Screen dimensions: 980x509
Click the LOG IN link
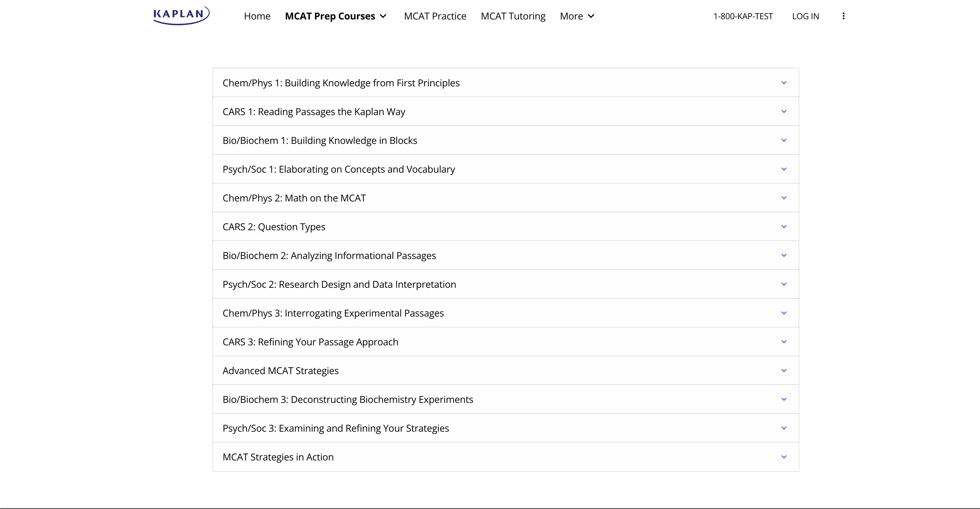tap(805, 16)
